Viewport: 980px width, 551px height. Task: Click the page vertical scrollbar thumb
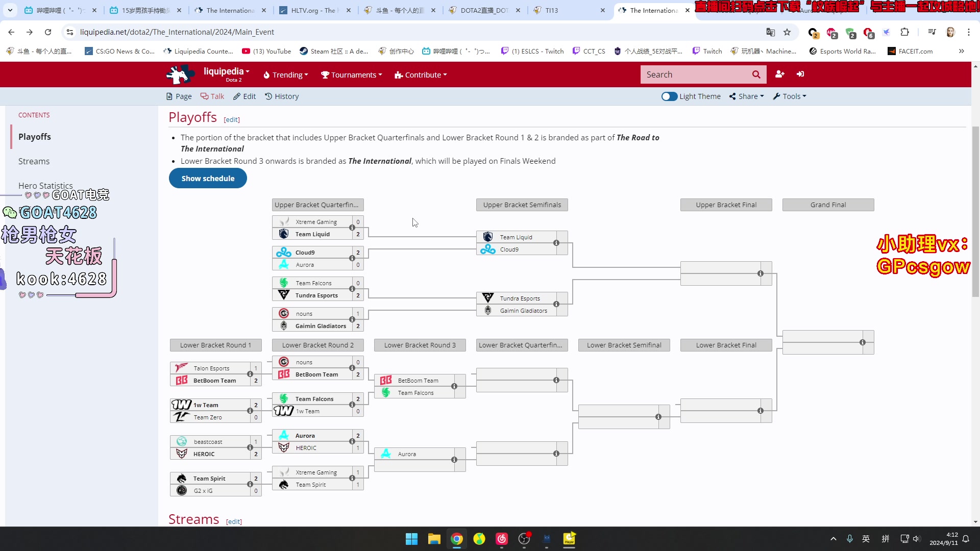tap(975, 211)
